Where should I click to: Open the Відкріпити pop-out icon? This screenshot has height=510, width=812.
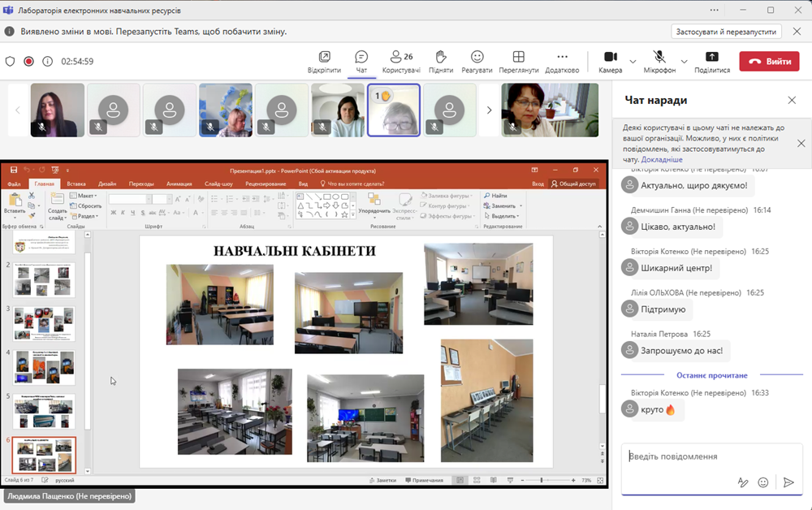click(324, 57)
